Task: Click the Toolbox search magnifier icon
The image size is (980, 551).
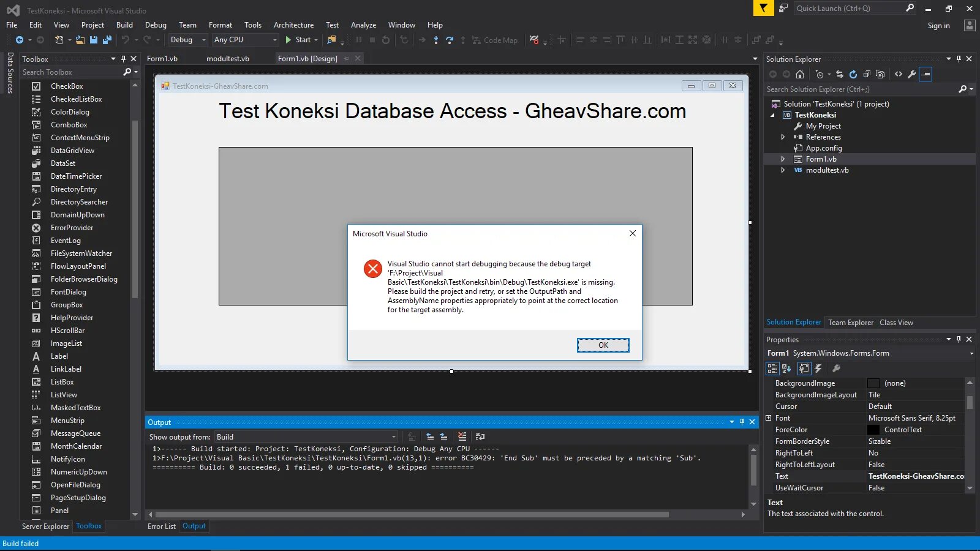Action: pyautogui.click(x=127, y=72)
